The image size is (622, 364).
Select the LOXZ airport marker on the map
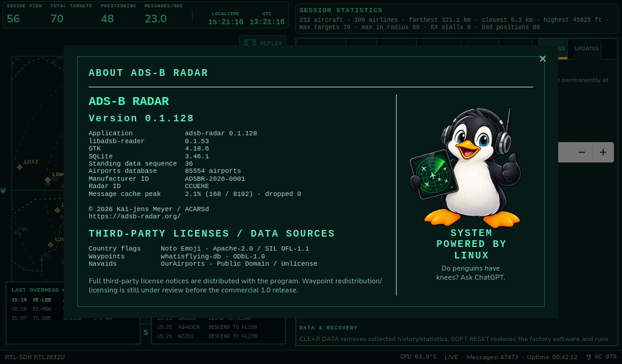click(19, 167)
